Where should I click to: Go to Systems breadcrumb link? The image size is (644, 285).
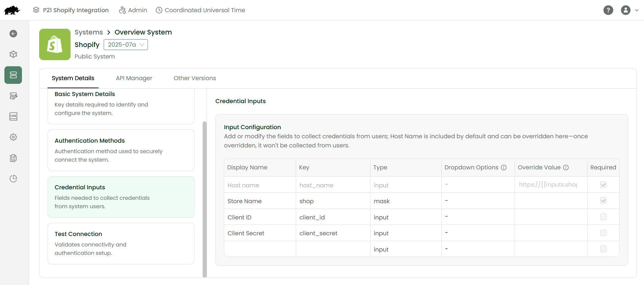[x=88, y=32]
